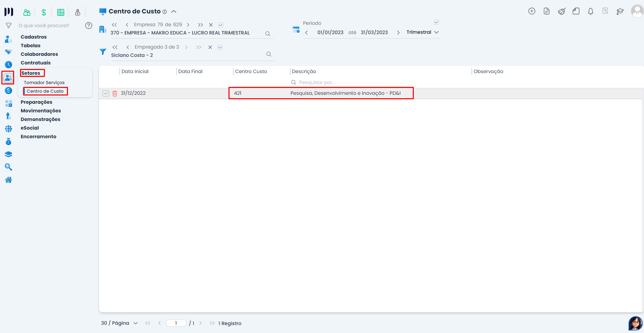644x333 pixels.
Task: Jump to the first employee with double arrow
Action: [115, 47]
